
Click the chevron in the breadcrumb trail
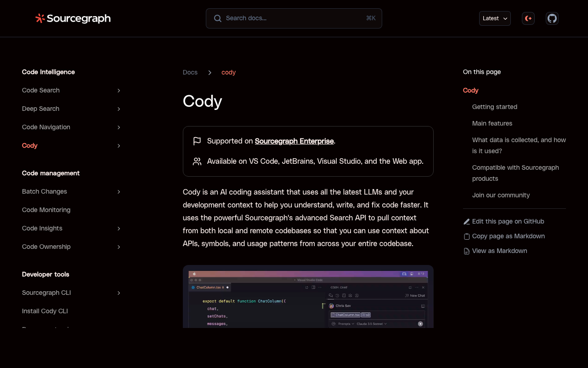pos(209,72)
